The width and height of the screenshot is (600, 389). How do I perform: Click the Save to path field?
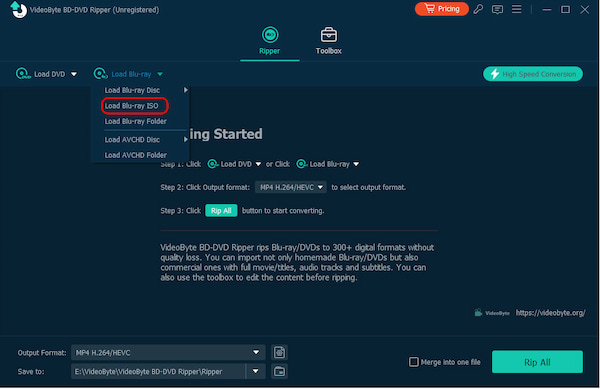(x=158, y=371)
